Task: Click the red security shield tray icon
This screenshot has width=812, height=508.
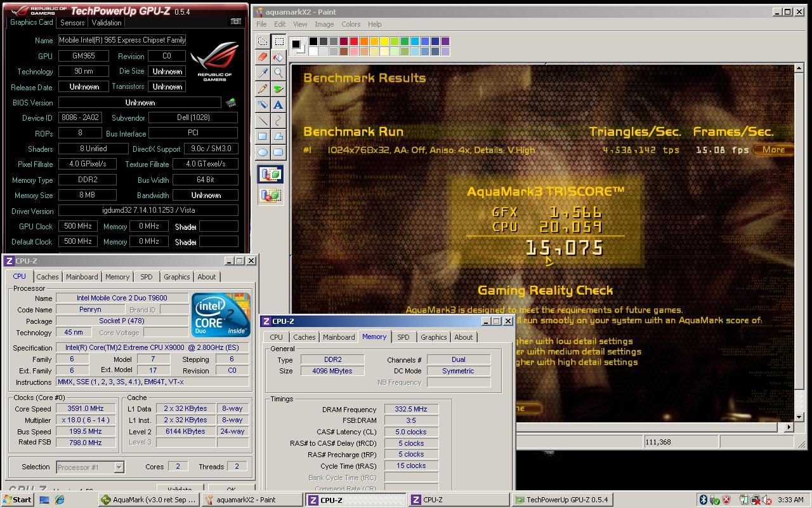Action: pos(726,500)
